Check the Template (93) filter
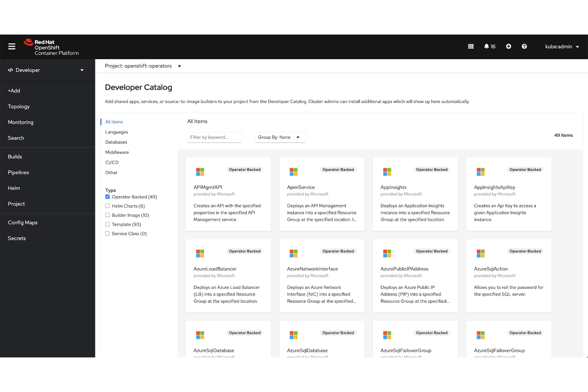The height and width of the screenshot is (392, 588). (107, 224)
